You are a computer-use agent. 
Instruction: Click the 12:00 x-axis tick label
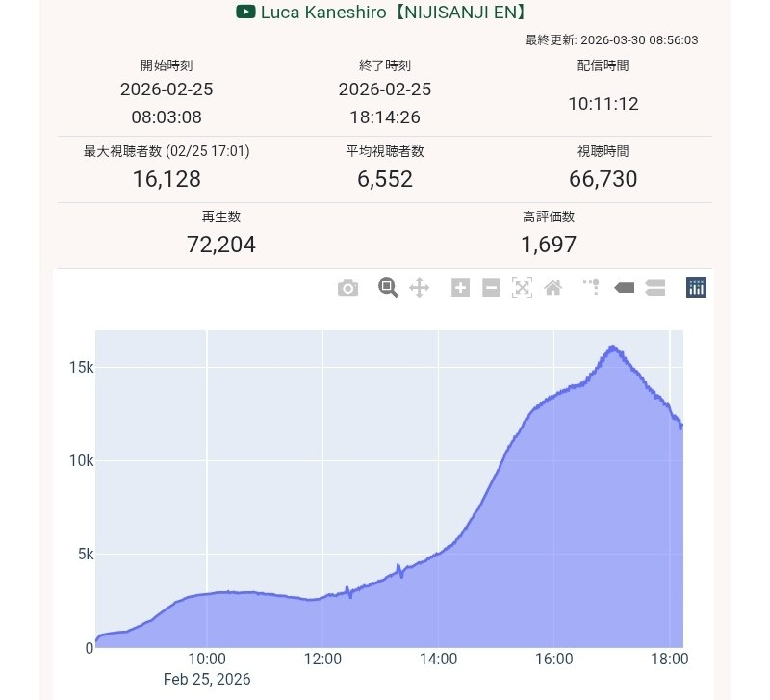point(322,659)
